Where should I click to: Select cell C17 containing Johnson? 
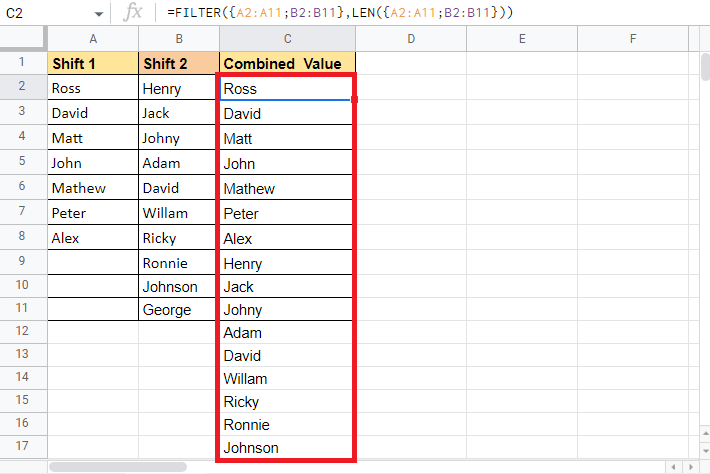click(x=286, y=447)
